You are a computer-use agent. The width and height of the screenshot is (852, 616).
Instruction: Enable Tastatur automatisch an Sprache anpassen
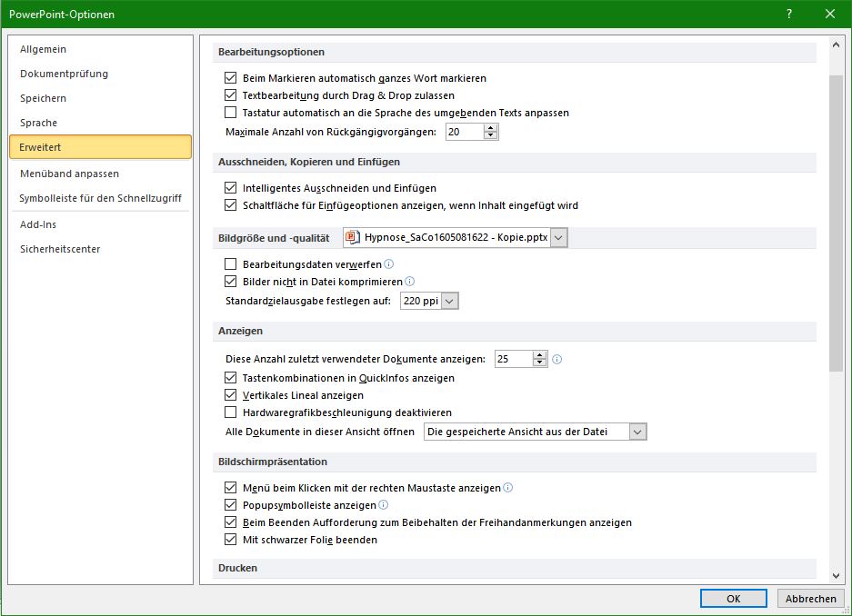[230, 113]
